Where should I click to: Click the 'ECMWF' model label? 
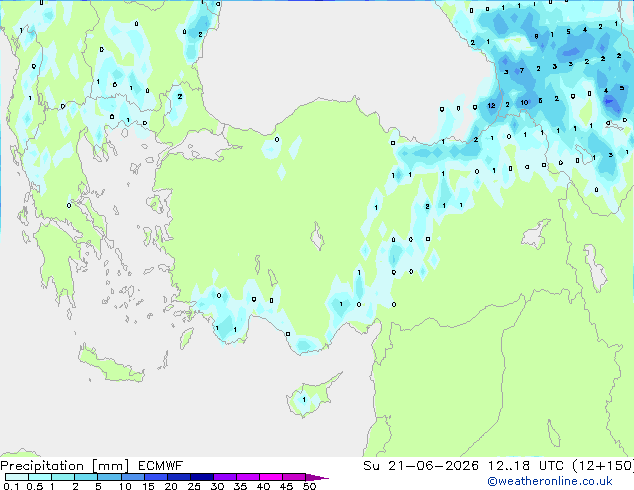161,466
